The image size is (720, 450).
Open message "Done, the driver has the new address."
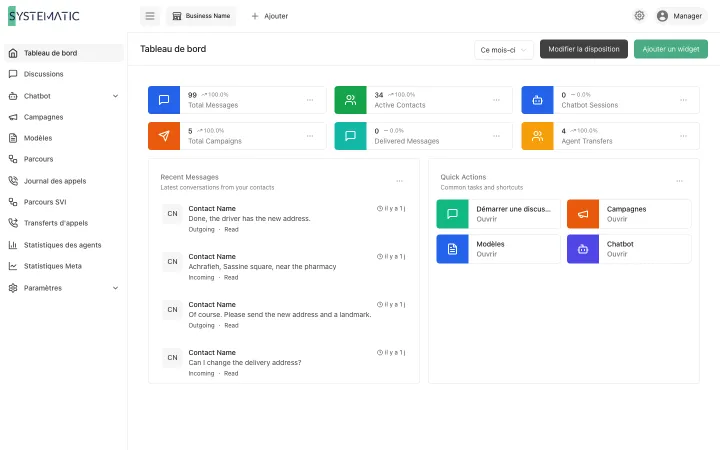[284, 219]
